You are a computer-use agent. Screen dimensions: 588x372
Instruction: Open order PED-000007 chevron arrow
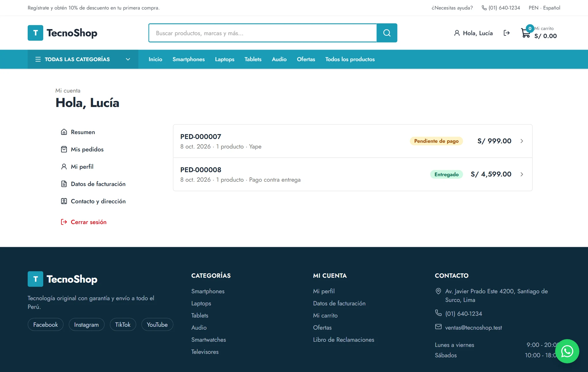click(x=522, y=141)
